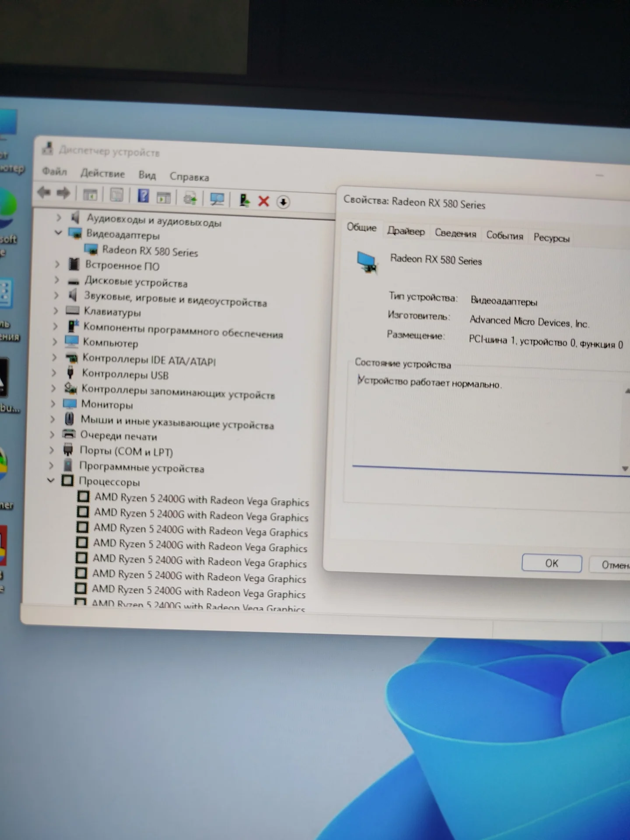Click the gear with green arrow toolbar icon
630x840 pixels.
point(190,199)
